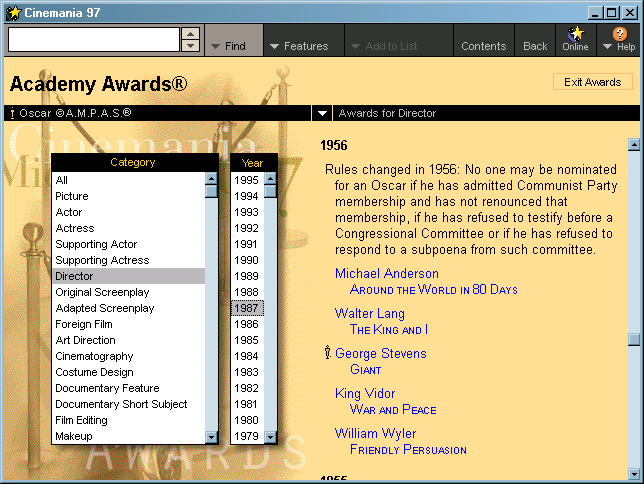This screenshot has height=484, width=644.
Task: Select Costume Design category
Action: (129, 372)
